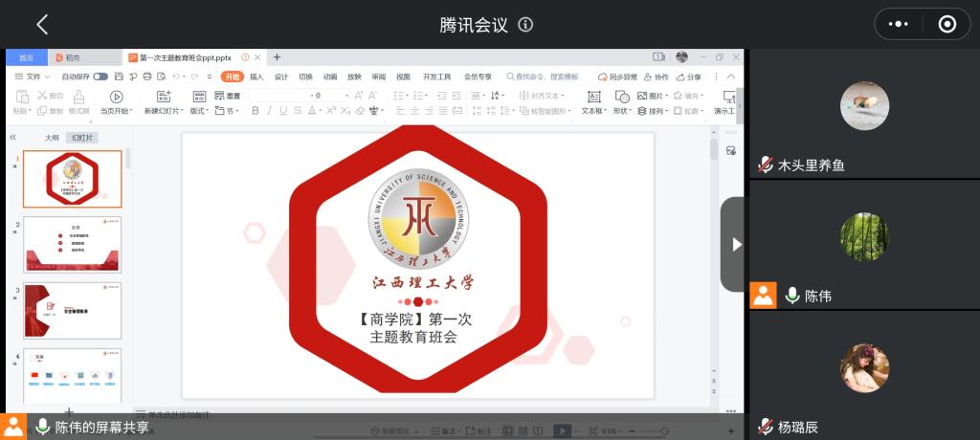Open the 排列 arrange dropdown

point(653,111)
